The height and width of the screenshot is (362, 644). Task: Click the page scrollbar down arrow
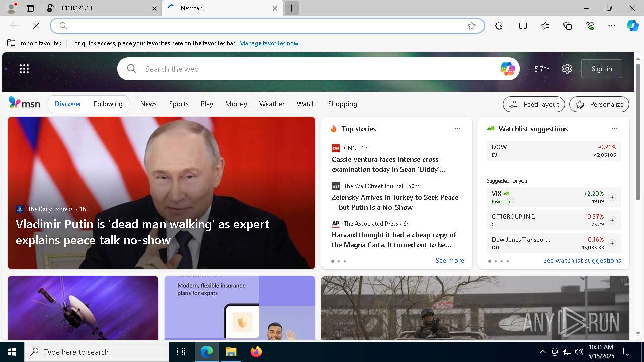pyautogui.click(x=638, y=333)
